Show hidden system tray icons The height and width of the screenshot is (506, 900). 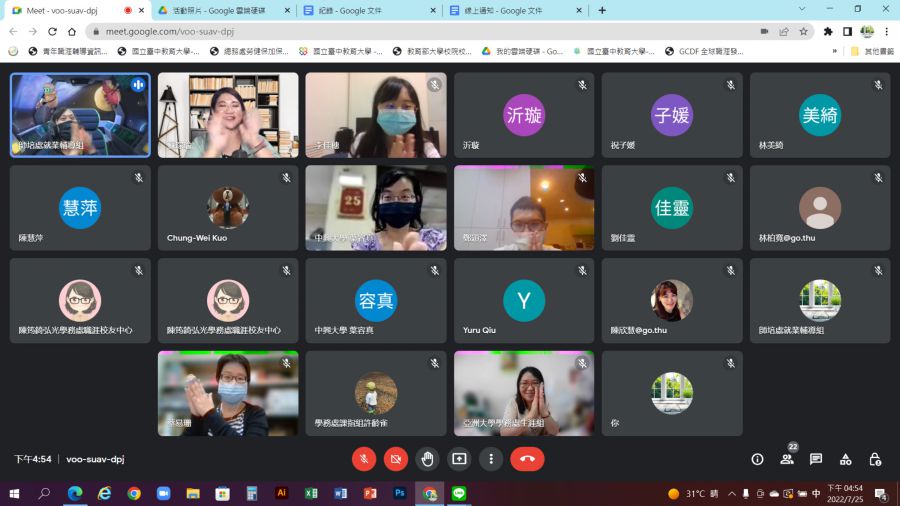(x=733, y=494)
